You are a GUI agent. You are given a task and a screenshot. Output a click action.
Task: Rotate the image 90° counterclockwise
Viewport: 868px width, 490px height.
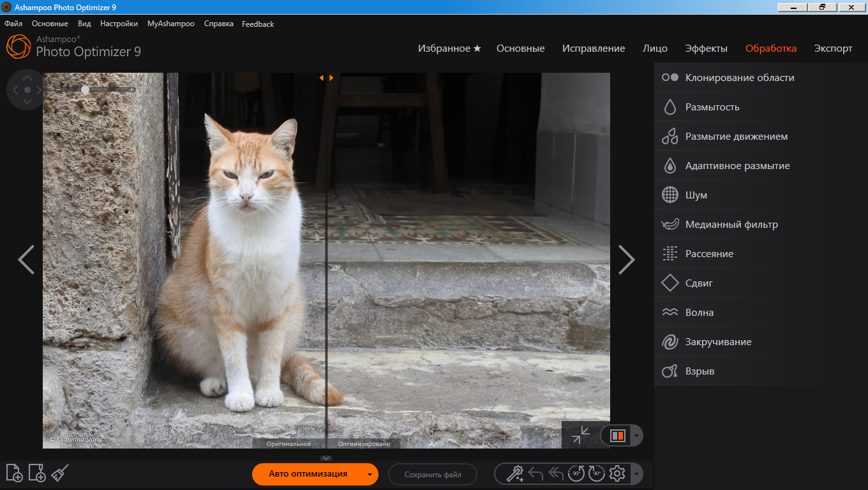click(x=576, y=473)
